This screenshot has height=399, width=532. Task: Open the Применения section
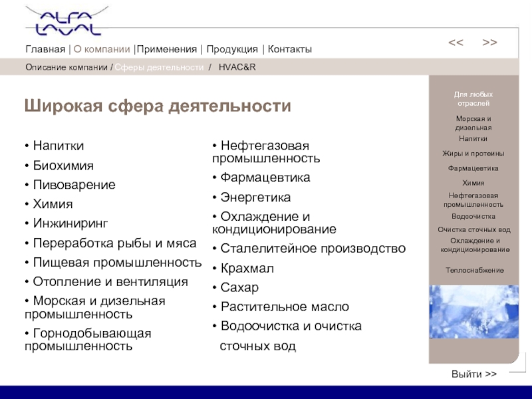167,49
